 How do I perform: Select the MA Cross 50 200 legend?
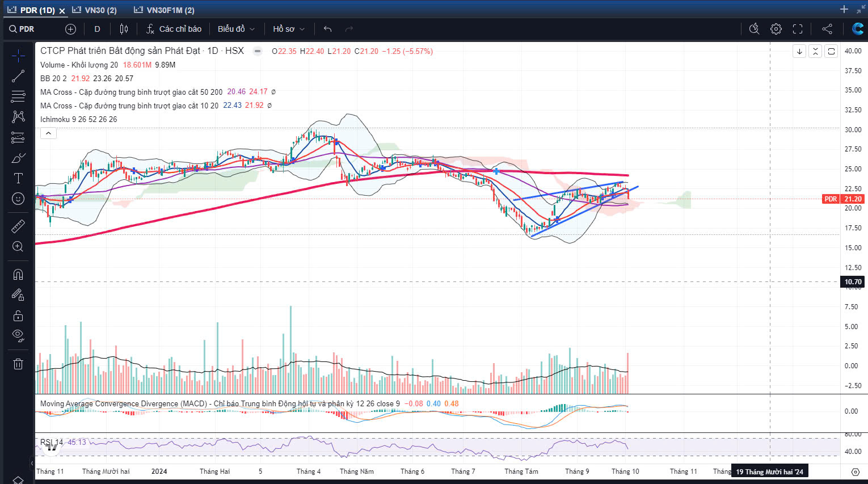[131, 92]
